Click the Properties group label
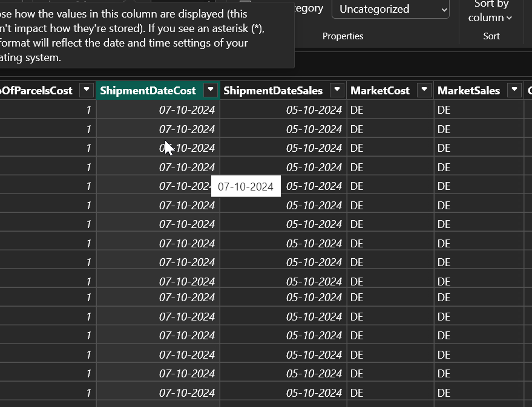Viewport: 532px width, 407px height. tap(343, 36)
